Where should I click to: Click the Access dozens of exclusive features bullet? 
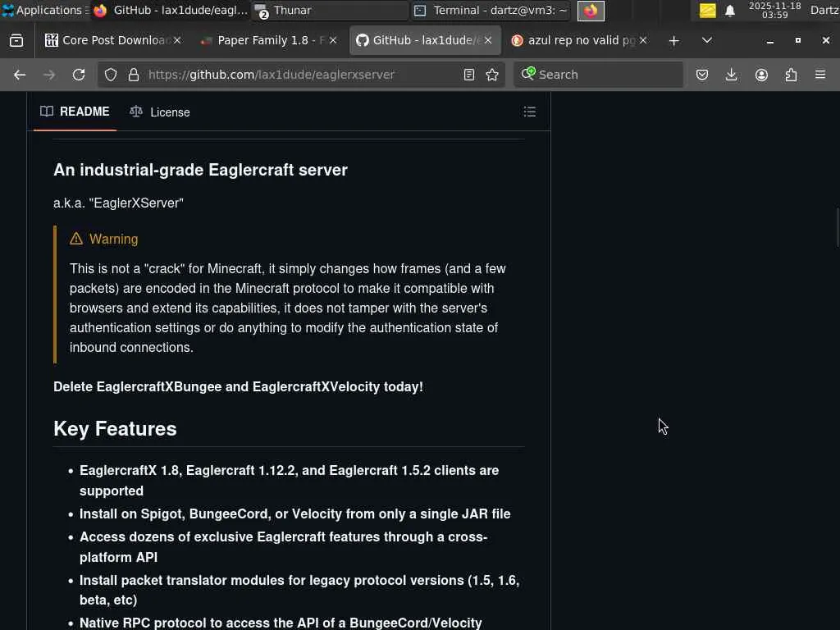click(283, 547)
